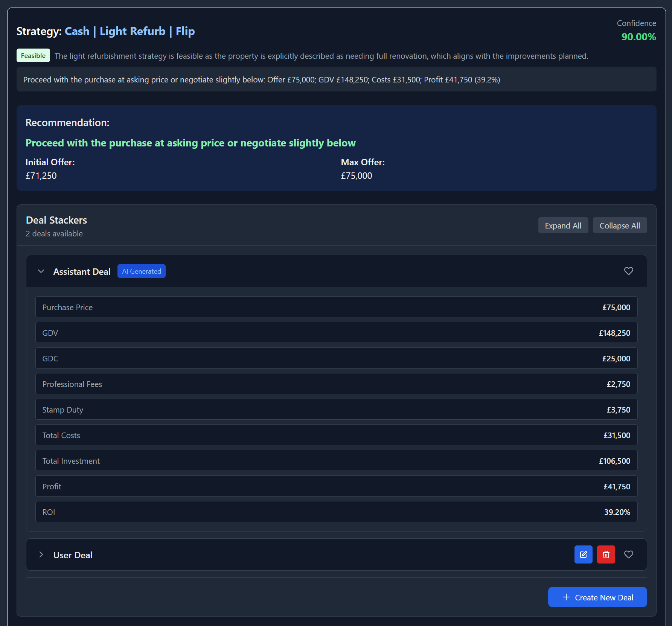Image resolution: width=672 pixels, height=626 pixels.
Task: Open the Cash | Light Refurb | Flip strategy link
Action: (x=130, y=31)
